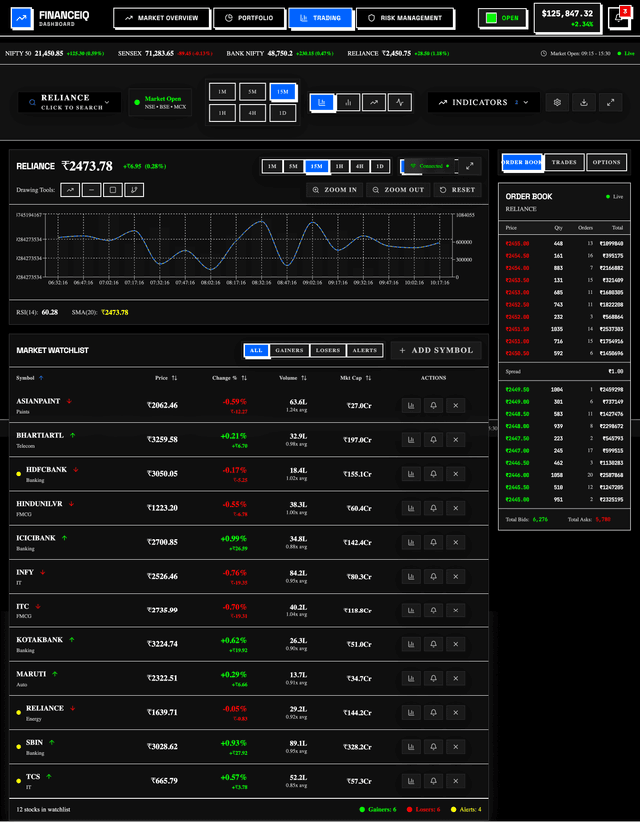Click the Add Symbol button
This screenshot has width=640, height=822.
436,350
